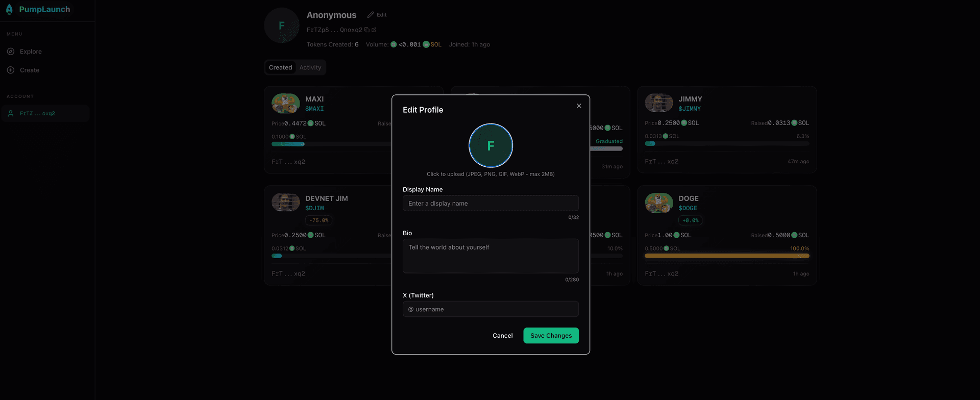Image resolution: width=980 pixels, height=400 pixels.
Task: Click the avatar circle to upload an image
Action: click(491, 145)
